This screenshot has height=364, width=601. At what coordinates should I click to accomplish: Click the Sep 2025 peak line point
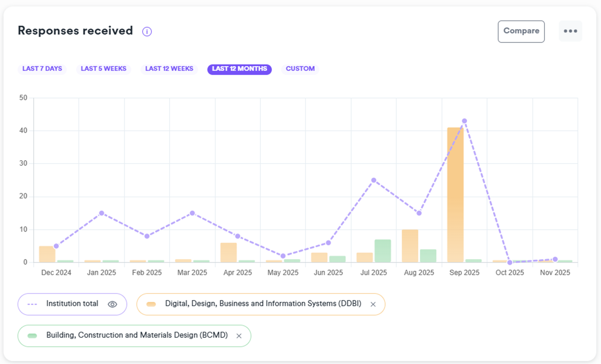[464, 121]
